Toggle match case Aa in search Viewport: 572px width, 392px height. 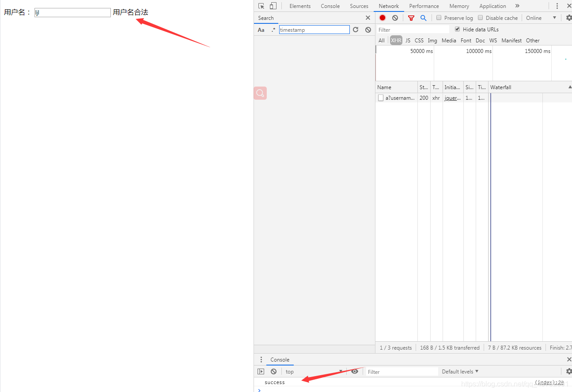[261, 30]
